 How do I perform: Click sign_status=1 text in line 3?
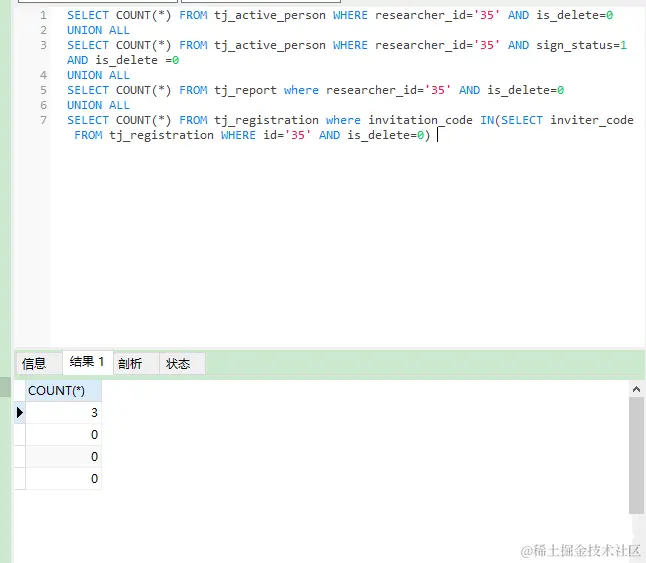click(x=581, y=45)
